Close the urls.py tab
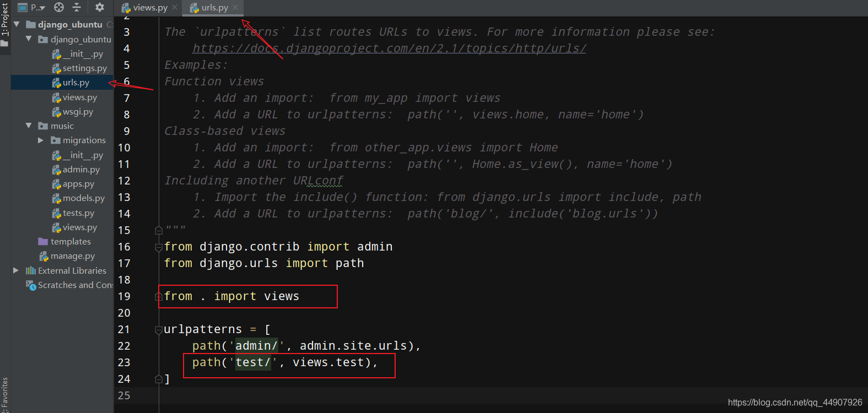This screenshot has width=868, height=413. point(235,7)
